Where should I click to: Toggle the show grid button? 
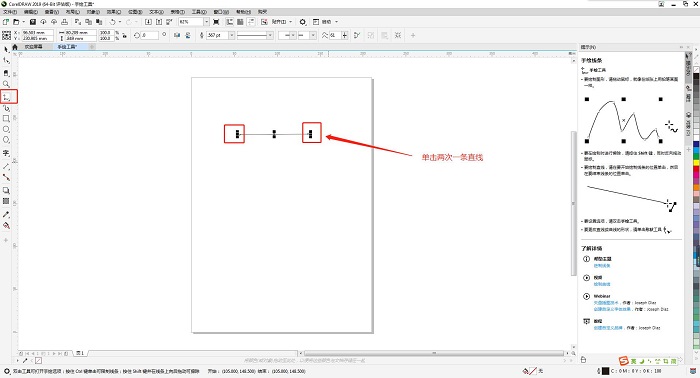240,22
